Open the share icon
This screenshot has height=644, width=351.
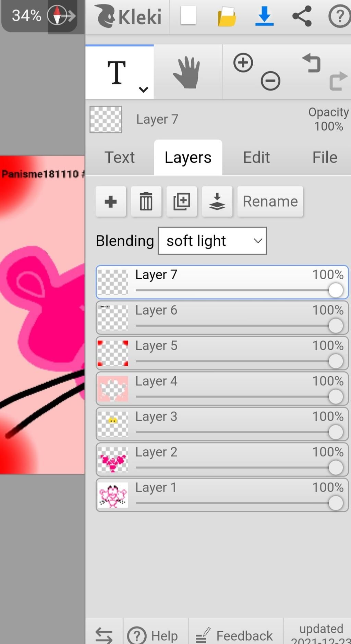click(302, 16)
